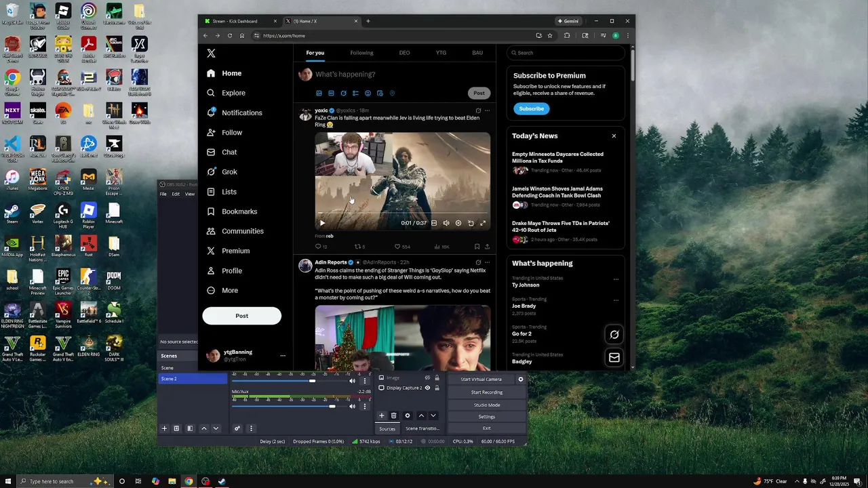The image size is (868, 488).
Task: Click the add media icon in composer
Action: [319, 93]
